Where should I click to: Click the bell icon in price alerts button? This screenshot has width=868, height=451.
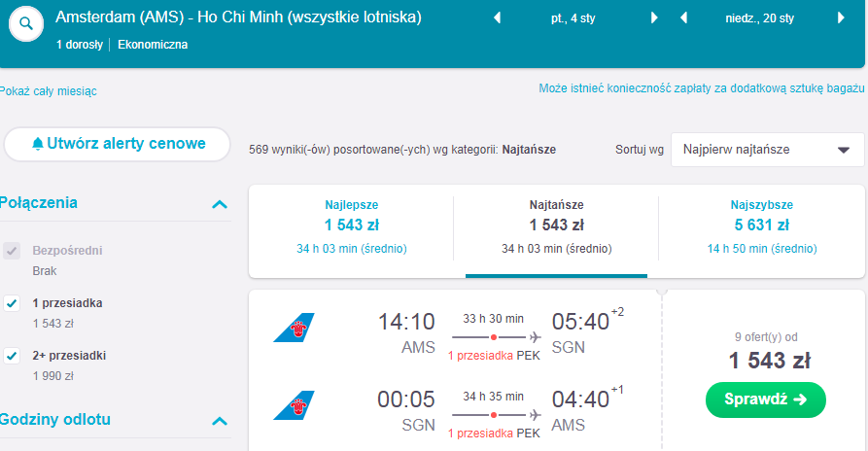38,144
